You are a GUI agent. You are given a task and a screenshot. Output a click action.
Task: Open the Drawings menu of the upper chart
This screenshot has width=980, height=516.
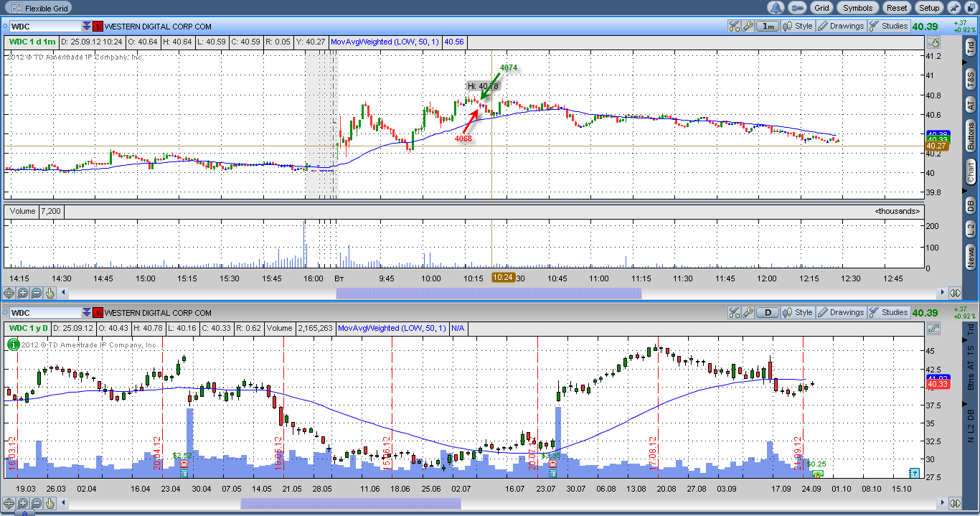[842, 27]
